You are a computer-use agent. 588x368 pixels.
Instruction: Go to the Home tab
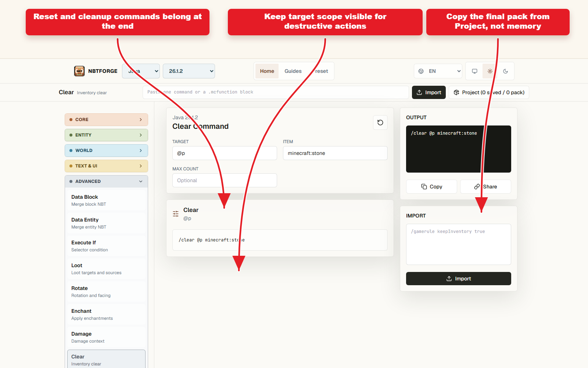(x=267, y=71)
